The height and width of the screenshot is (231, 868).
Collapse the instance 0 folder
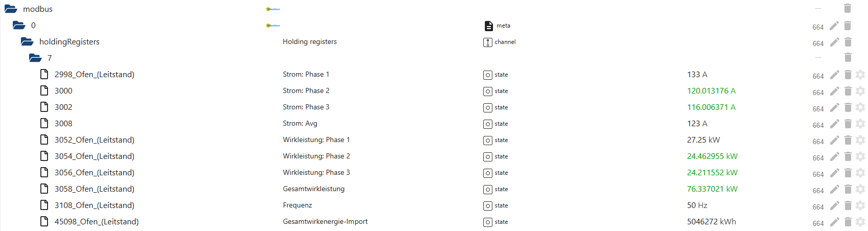(19, 25)
